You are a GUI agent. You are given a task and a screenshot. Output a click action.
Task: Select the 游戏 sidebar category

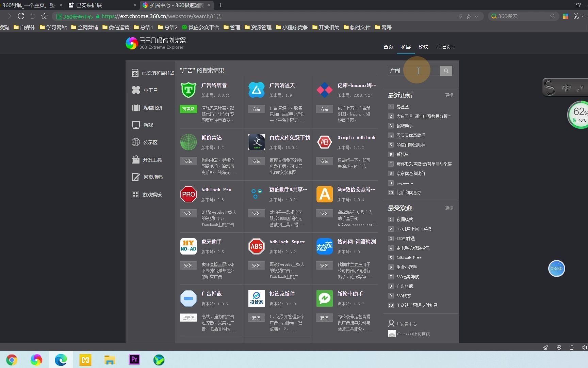(x=142, y=125)
